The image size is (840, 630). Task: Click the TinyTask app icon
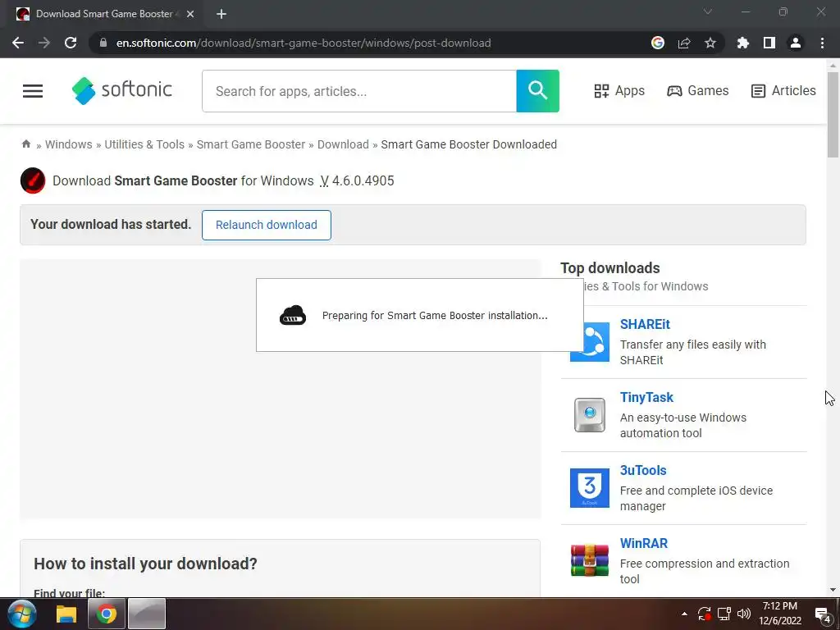[x=589, y=414]
